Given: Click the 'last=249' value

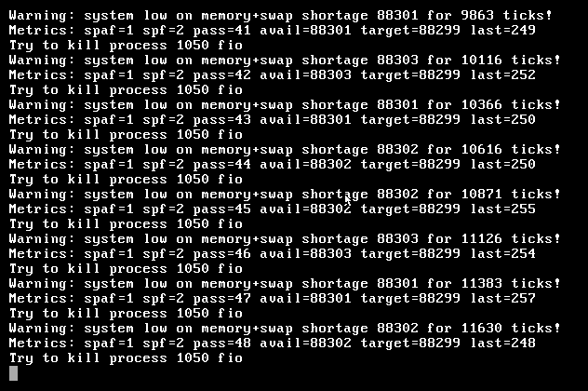Looking at the screenshot, I should [x=503, y=30].
